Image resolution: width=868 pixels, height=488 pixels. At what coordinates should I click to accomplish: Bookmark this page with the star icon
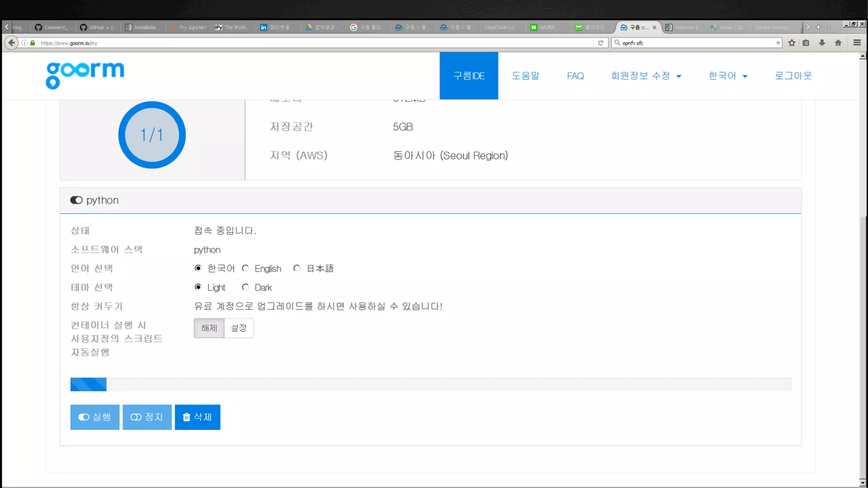click(792, 43)
